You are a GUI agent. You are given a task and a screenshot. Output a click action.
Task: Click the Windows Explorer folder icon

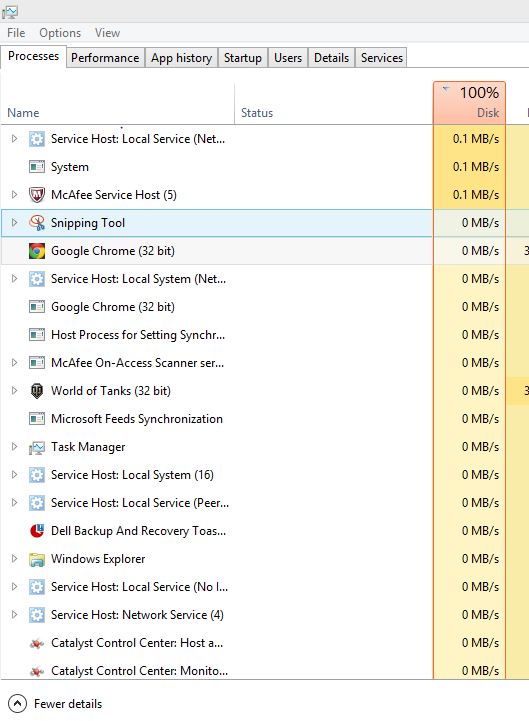click(37, 559)
